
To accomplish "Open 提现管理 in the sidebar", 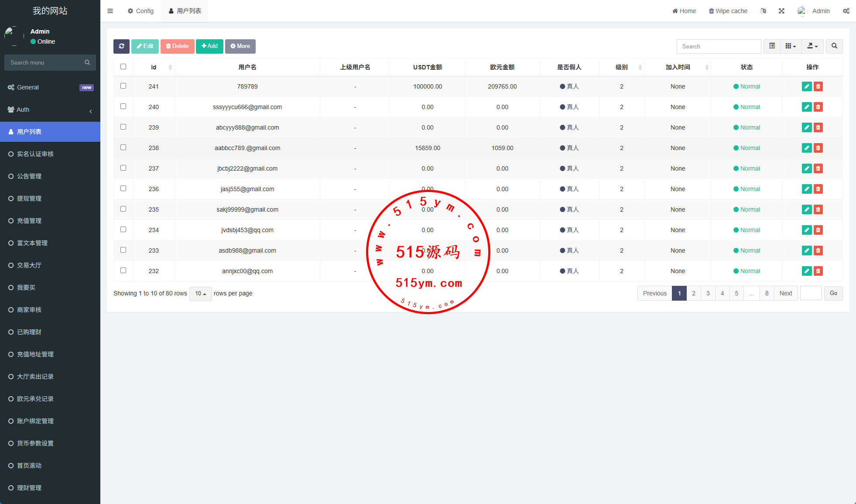I will pos(29,199).
